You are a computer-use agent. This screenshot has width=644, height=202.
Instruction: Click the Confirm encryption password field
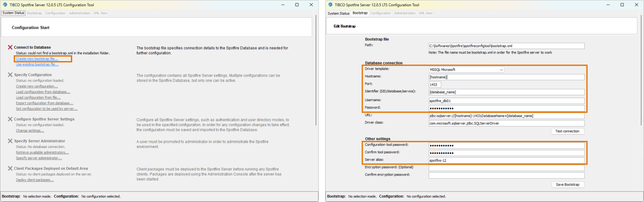pos(506,175)
